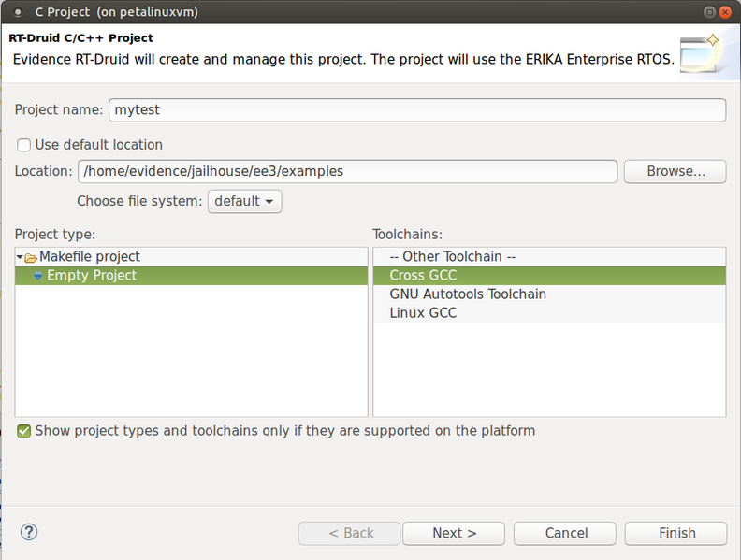The height and width of the screenshot is (560, 741).
Task: Click the Next > button
Action: [454, 534]
